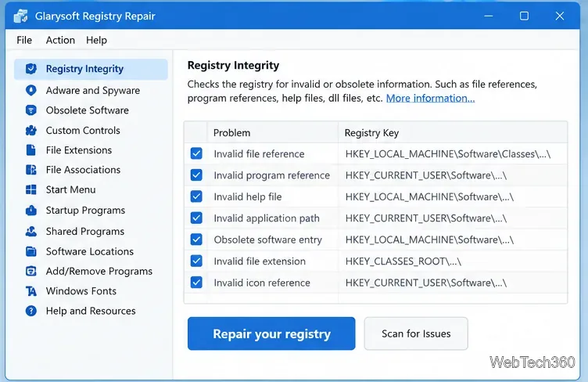Maximize the Glarysoft Registry Repair window
The width and height of the screenshot is (588, 382).
pyautogui.click(x=524, y=16)
